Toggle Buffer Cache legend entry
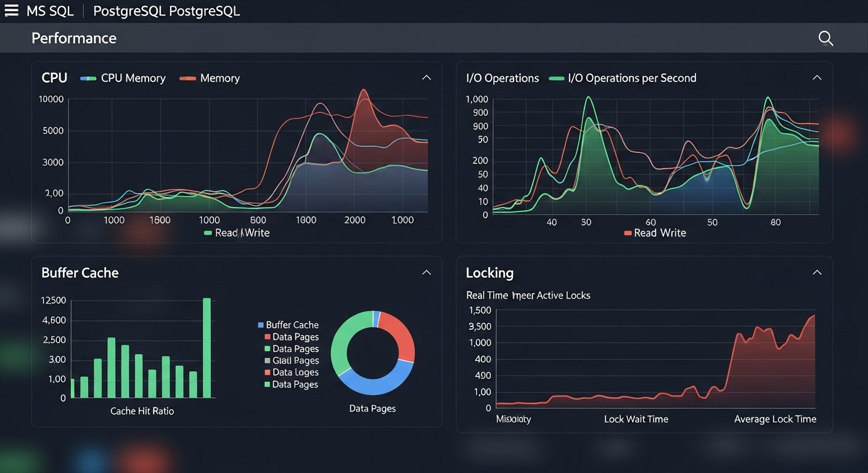The image size is (868, 473). (x=288, y=325)
